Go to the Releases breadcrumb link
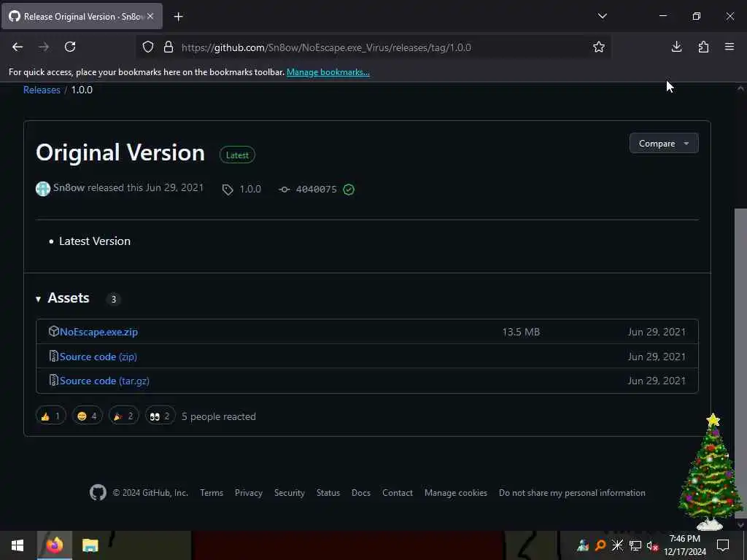This screenshot has width=747, height=560. click(42, 90)
